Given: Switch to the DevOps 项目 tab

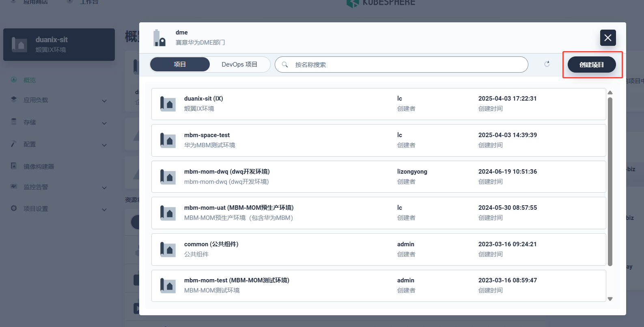Looking at the screenshot, I should [x=239, y=65].
